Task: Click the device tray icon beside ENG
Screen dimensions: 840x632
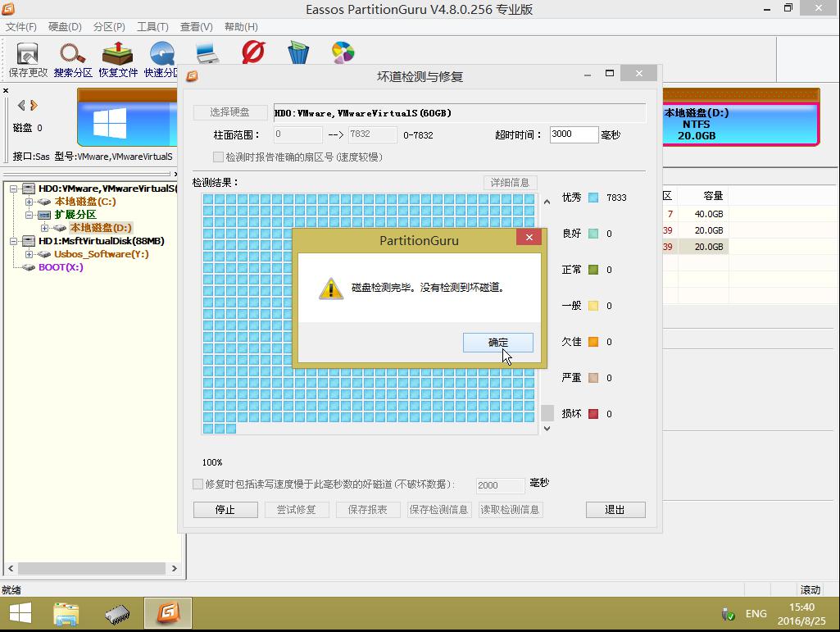Action: [728, 614]
